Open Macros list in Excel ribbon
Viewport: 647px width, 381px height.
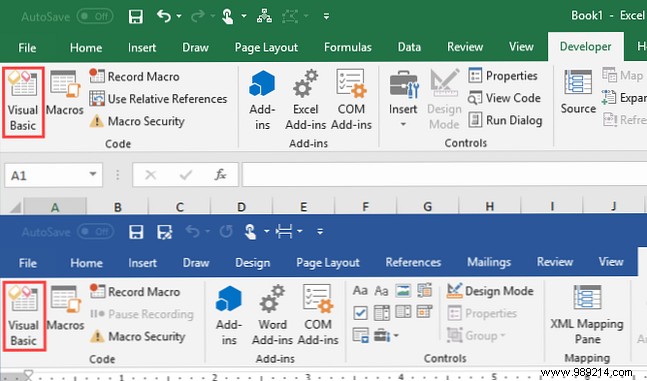tap(65, 93)
